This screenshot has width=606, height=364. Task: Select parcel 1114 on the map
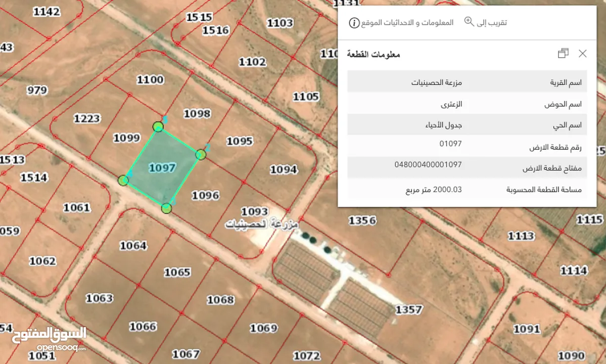pyautogui.click(x=574, y=270)
